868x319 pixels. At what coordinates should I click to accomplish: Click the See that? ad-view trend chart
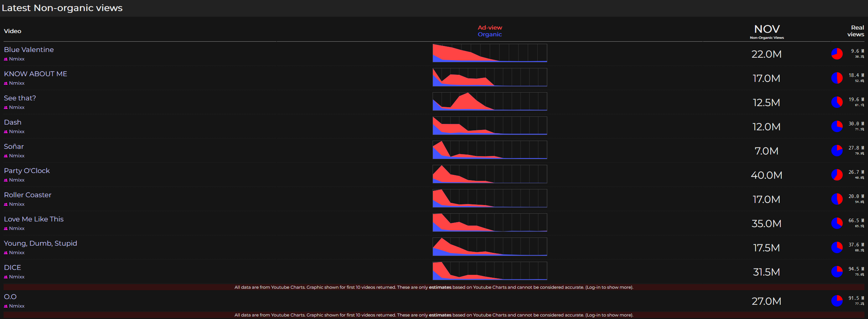point(490,101)
